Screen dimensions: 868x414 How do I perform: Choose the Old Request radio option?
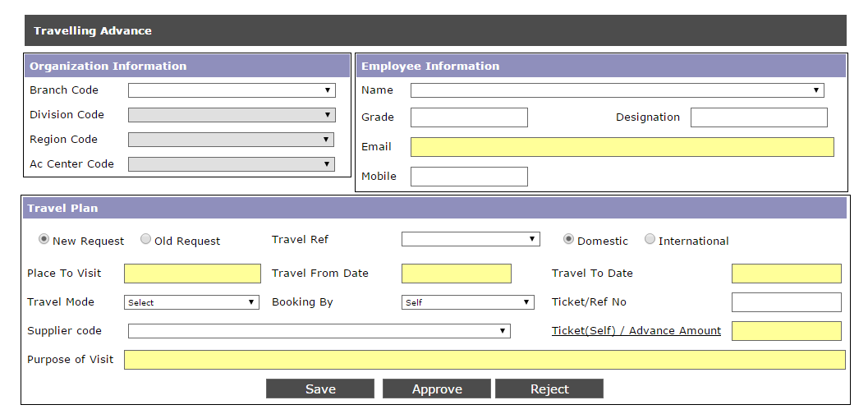click(x=145, y=240)
